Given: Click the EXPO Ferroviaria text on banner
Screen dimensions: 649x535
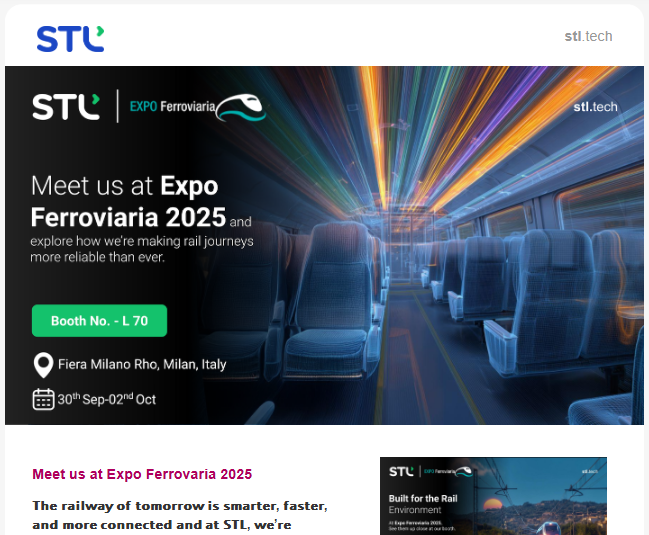Looking at the screenshot, I should (x=172, y=107).
